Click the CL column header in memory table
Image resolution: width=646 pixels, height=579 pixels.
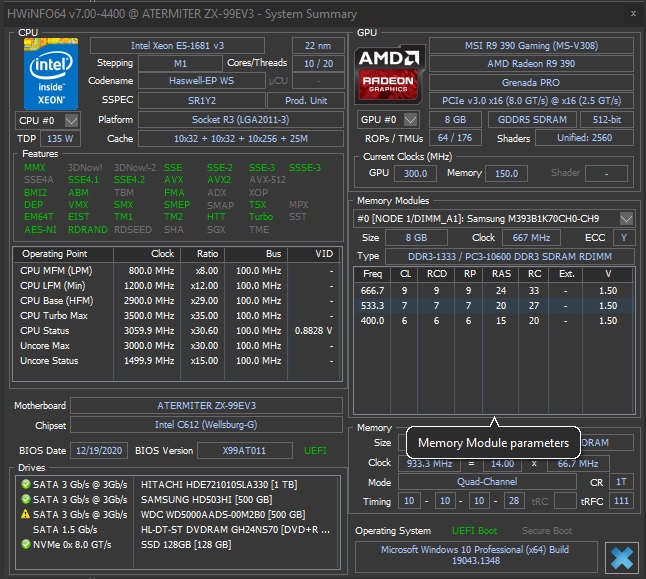tap(405, 274)
